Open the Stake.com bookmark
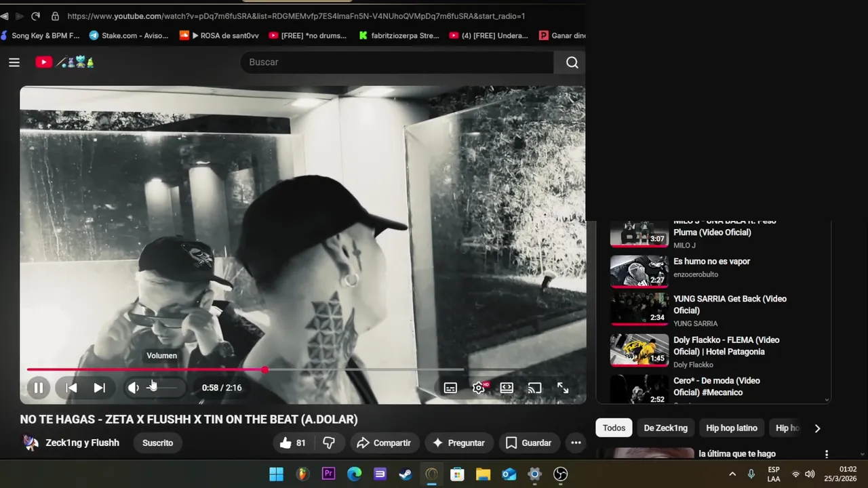This screenshot has width=868, height=488. click(x=129, y=35)
